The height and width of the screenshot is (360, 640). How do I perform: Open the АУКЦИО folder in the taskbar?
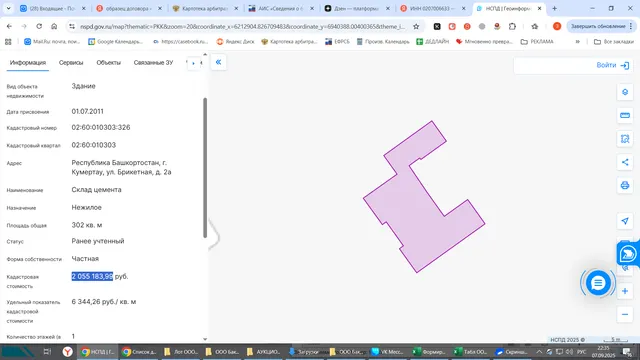[x=263, y=351]
